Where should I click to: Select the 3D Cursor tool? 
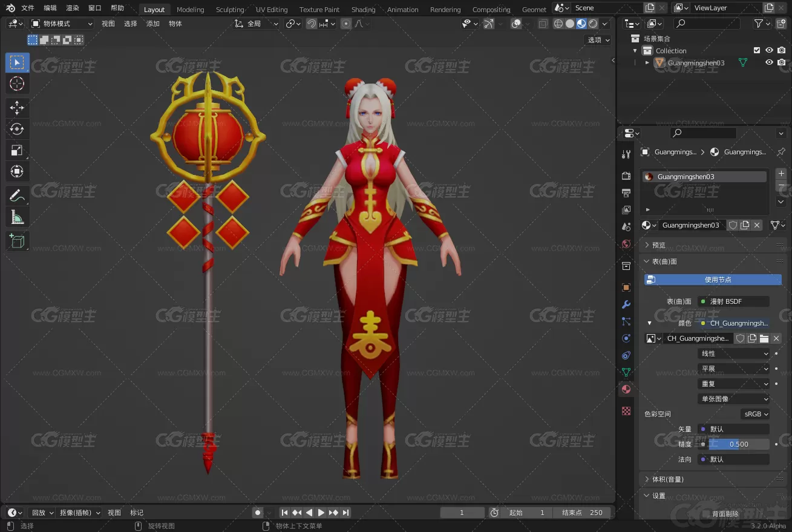[x=17, y=84]
